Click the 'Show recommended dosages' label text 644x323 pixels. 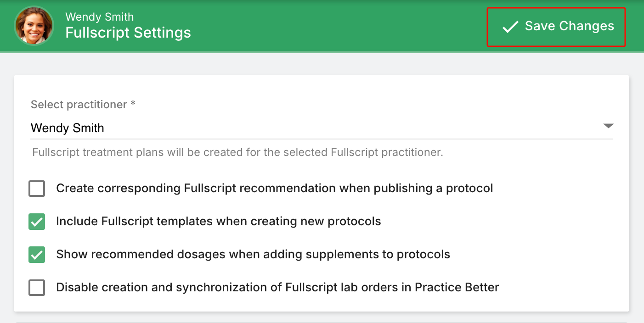pyautogui.click(x=253, y=255)
